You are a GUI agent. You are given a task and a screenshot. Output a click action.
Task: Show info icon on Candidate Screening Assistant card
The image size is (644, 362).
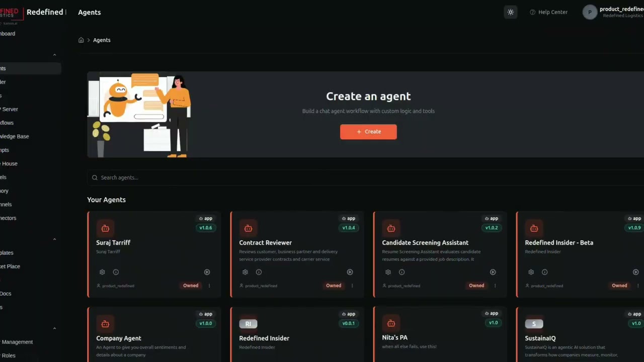[401, 272]
